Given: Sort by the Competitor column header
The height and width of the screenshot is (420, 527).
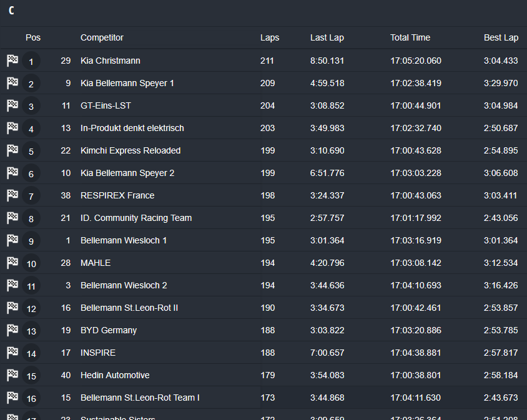Looking at the screenshot, I should [x=102, y=37].
